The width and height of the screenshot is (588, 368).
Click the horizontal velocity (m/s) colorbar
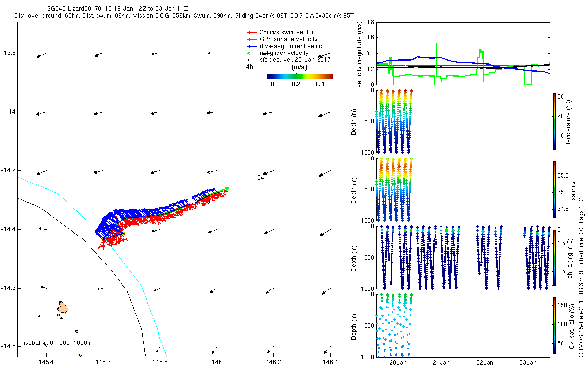click(299, 76)
